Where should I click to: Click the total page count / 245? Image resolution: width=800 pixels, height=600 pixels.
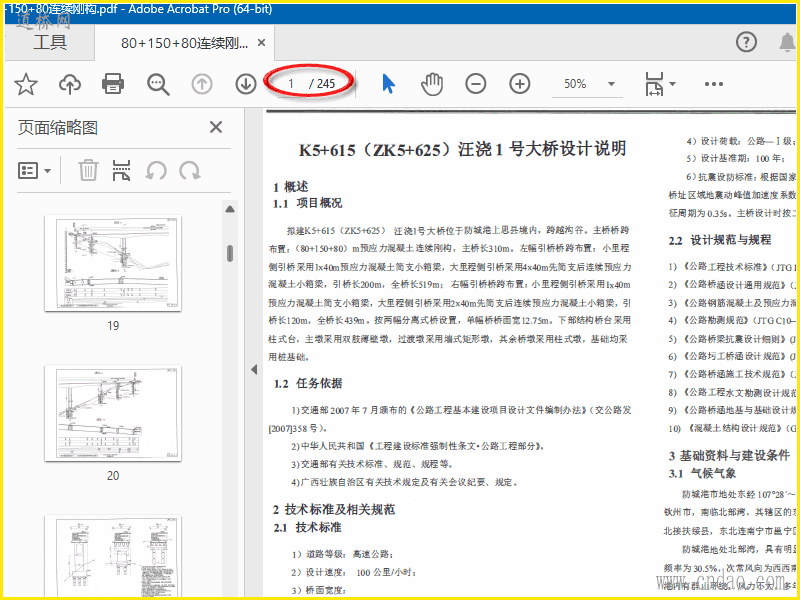(322, 84)
